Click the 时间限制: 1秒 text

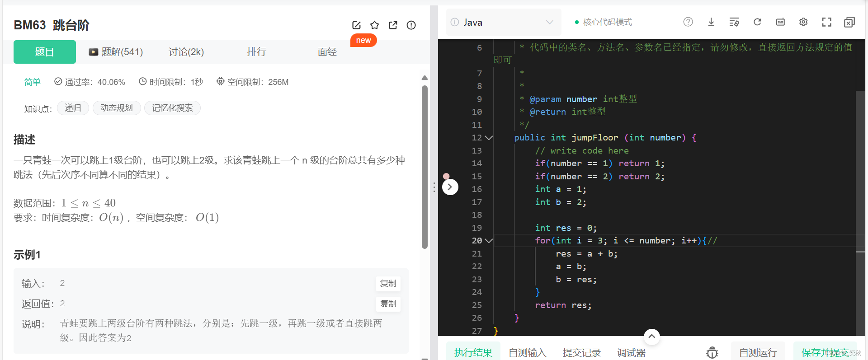171,82
